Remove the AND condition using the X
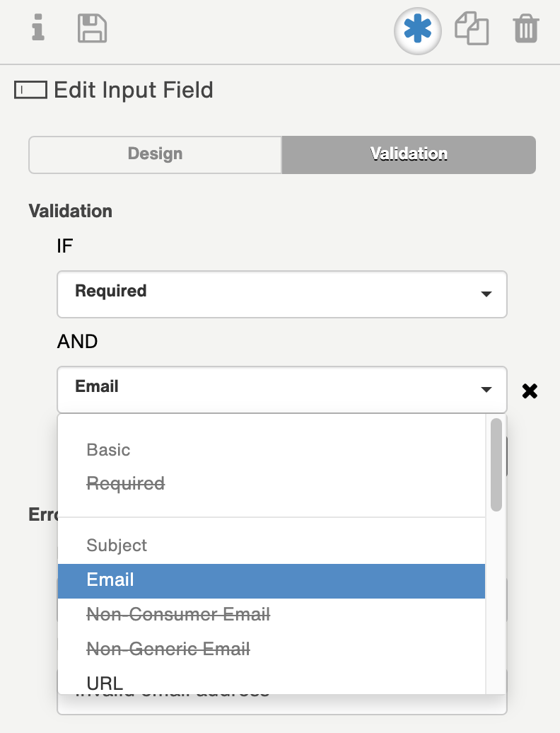 [x=530, y=390]
